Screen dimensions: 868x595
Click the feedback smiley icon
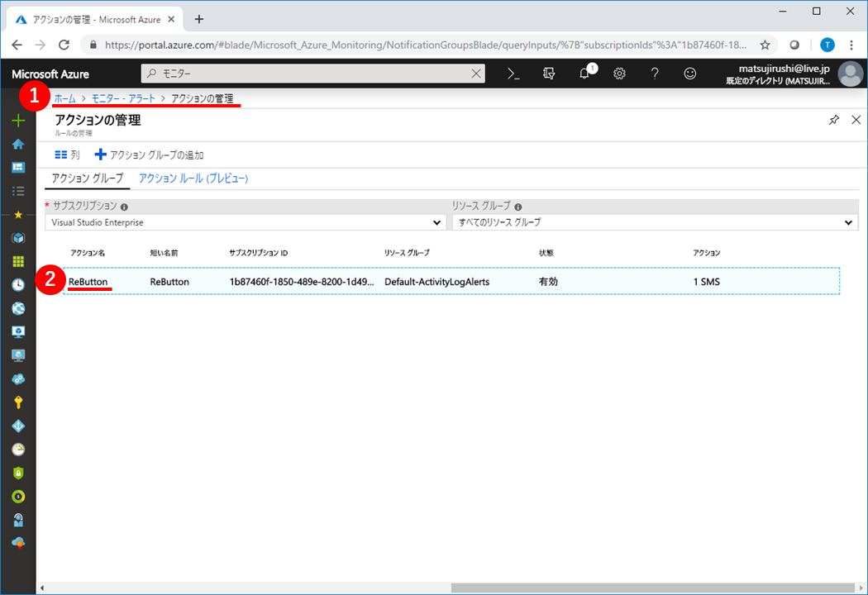pyautogui.click(x=689, y=74)
